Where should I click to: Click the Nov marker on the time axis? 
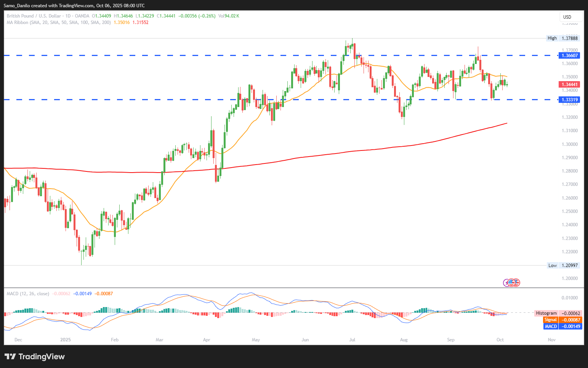[551, 340]
